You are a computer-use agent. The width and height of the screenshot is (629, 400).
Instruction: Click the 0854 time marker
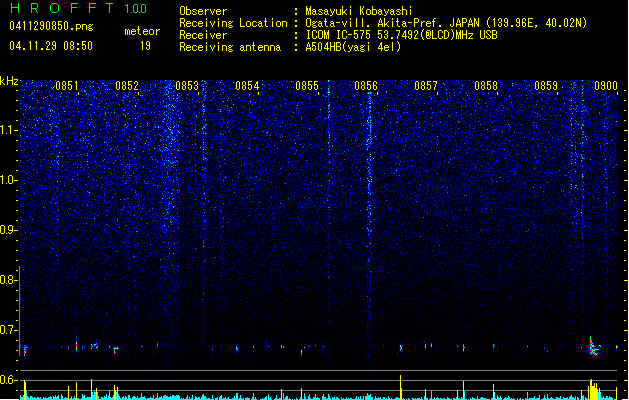click(247, 86)
